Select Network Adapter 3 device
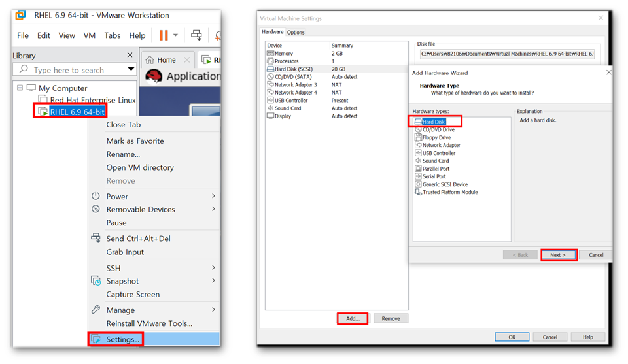628x364 pixels. (336, 85)
